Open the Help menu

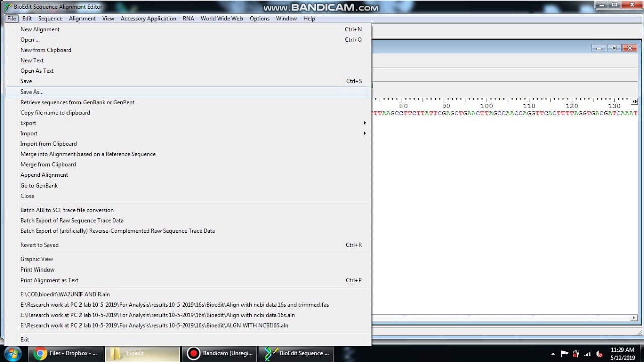click(309, 18)
